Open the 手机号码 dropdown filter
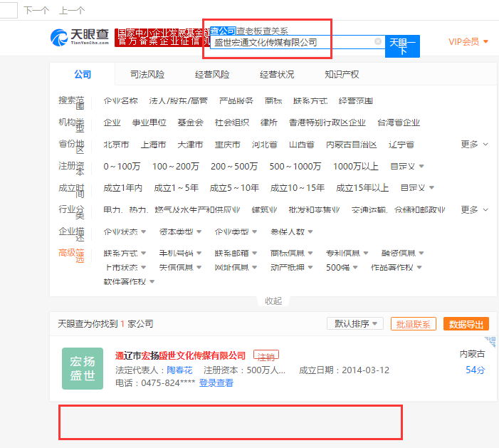499x448 pixels. pos(180,253)
